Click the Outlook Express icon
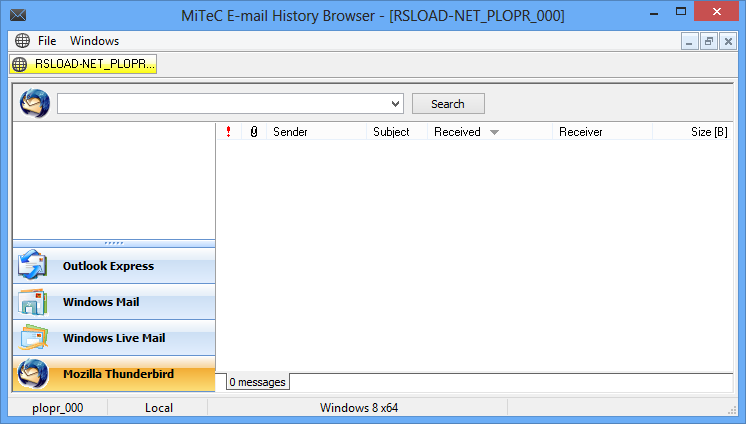Image resolution: width=746 pixels, height=424 pixels. [x=32, y=265]
